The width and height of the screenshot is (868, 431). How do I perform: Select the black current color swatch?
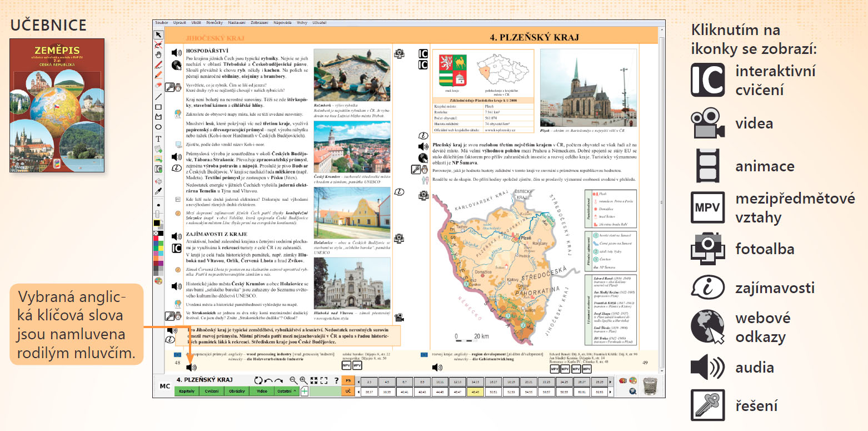pyautogui.click(x=157, y=223)
